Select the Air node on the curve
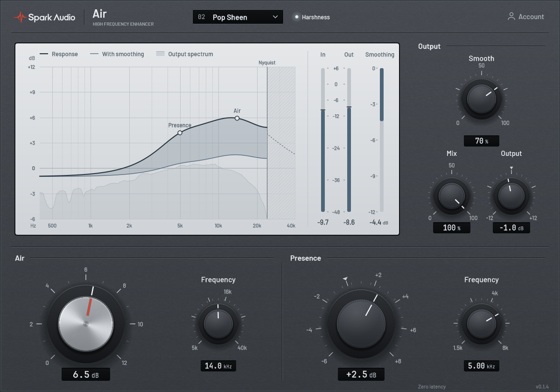 point(237,118)
